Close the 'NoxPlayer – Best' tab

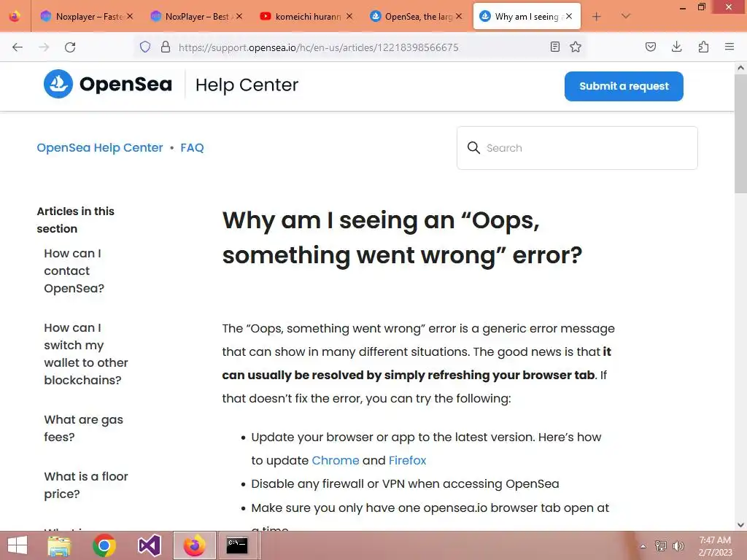239,16
